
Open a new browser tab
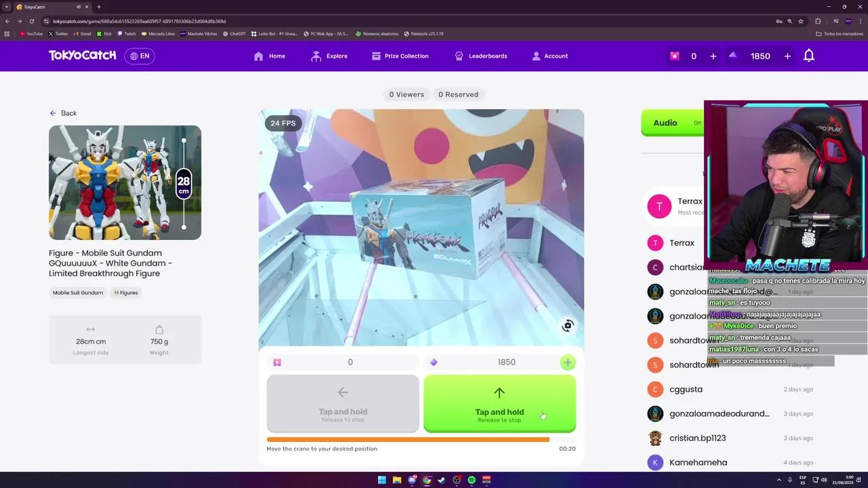coord(98,7)
